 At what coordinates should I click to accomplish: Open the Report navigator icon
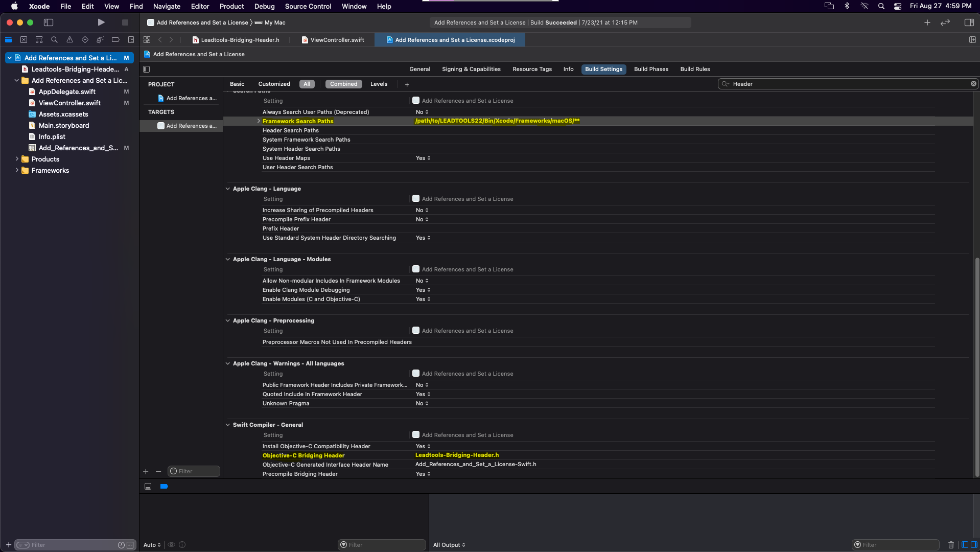click(x=131, y=40)
